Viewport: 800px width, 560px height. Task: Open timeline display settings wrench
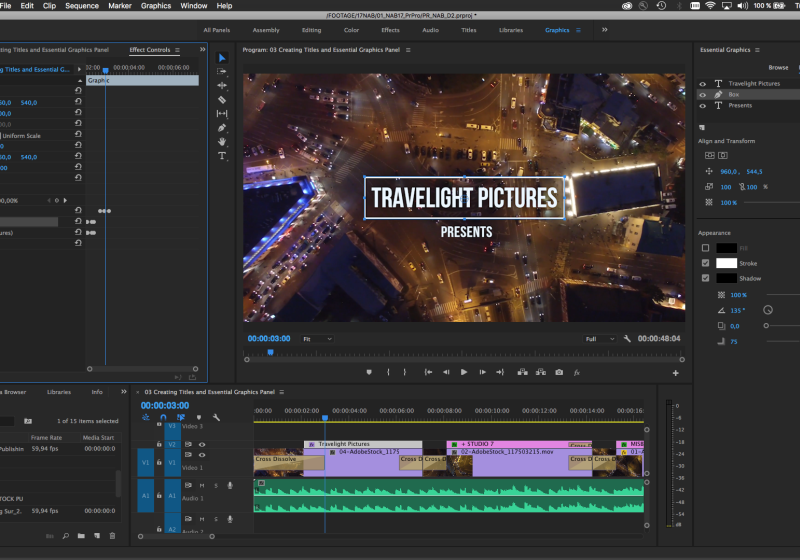click(x=216, y=417)
